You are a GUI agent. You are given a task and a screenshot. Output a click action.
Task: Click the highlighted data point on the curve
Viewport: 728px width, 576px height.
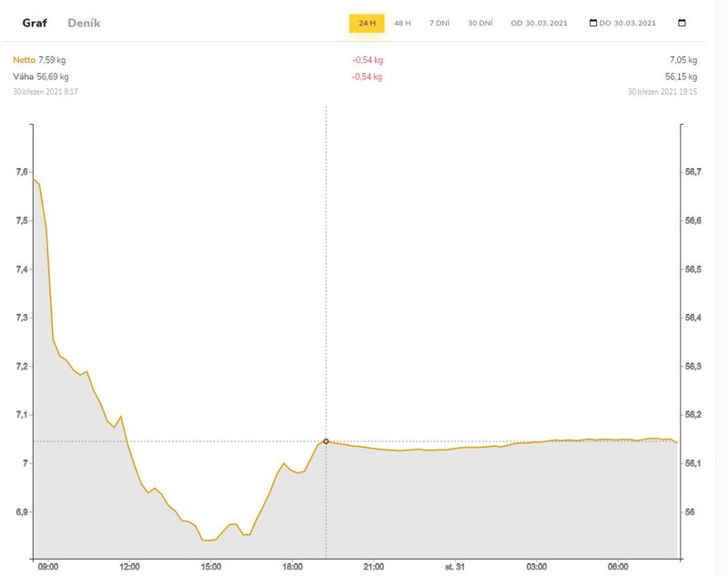click(326, 441)
